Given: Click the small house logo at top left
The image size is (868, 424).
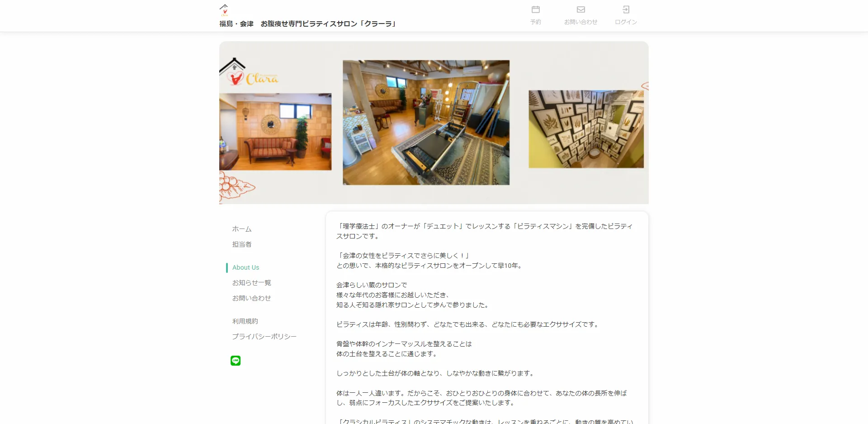Looking at the screenshot, I should [224, 10].
